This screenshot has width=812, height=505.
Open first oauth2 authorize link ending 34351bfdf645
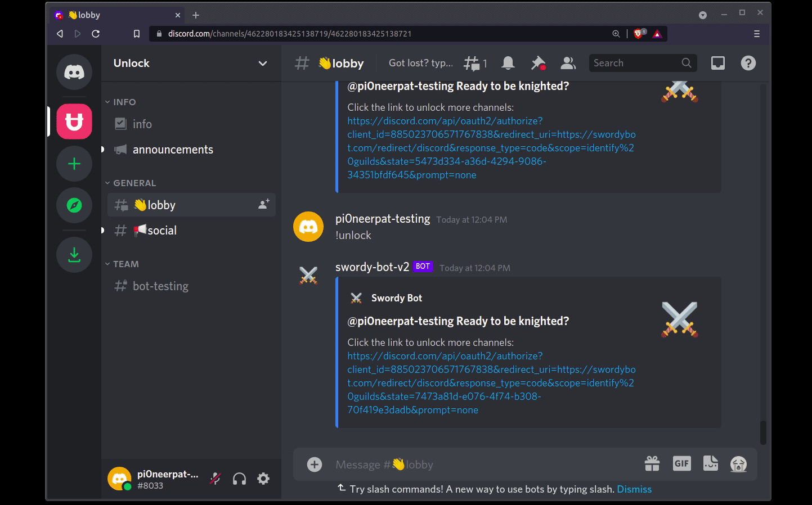[491, 148]
